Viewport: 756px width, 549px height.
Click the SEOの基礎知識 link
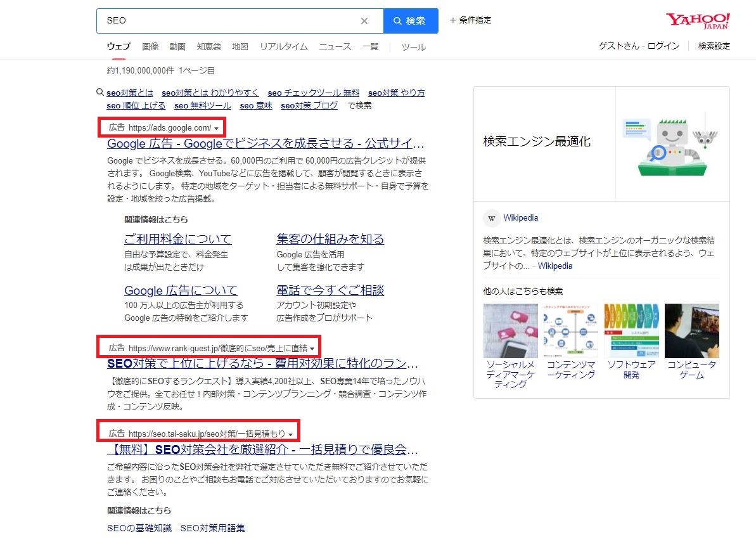pyautogui.click(x=139, y=528)
